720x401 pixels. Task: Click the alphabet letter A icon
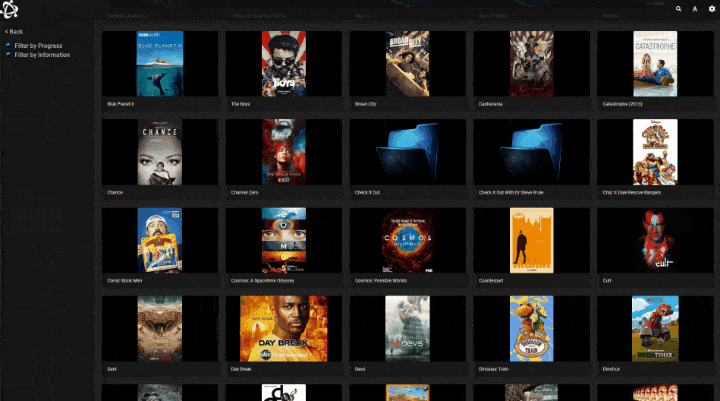[695, 9]
